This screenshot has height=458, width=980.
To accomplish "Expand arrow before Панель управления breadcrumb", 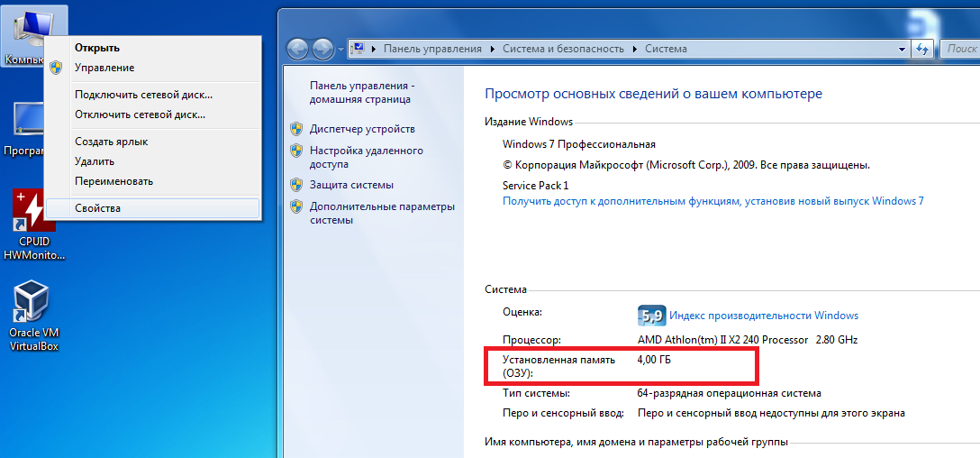I will point(374,48).
